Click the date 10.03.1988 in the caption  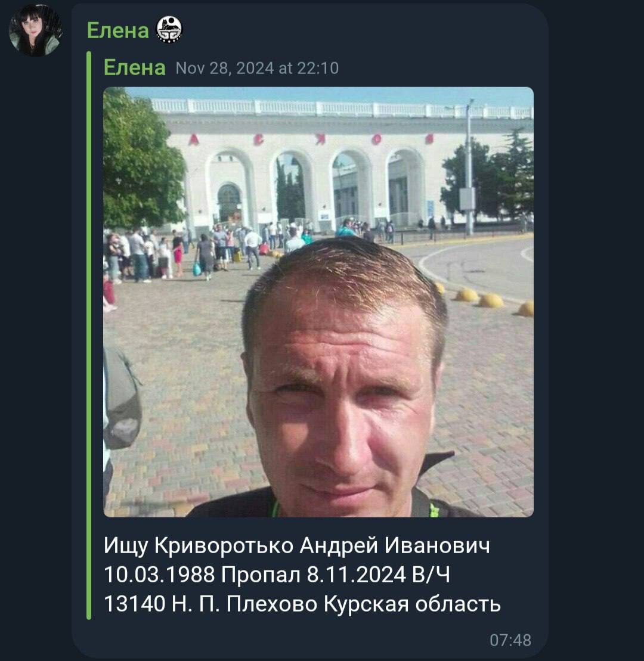point(159,574)
